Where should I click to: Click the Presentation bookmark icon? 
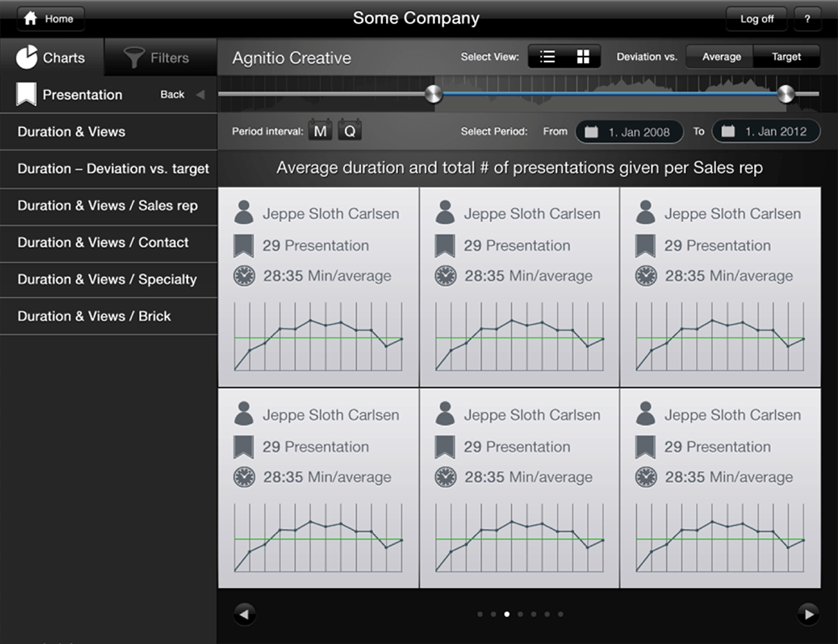26,94
